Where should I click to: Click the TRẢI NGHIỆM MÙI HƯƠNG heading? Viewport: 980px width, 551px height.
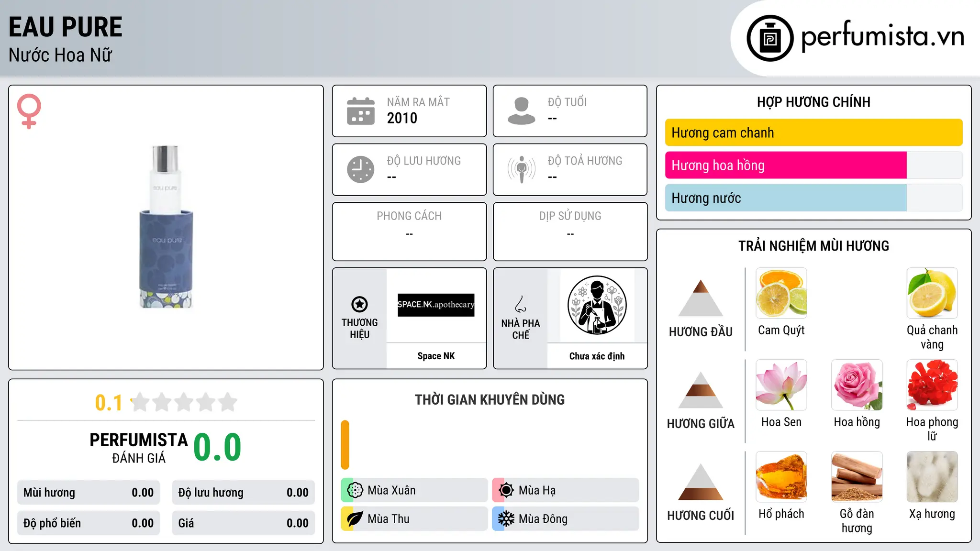814,246
